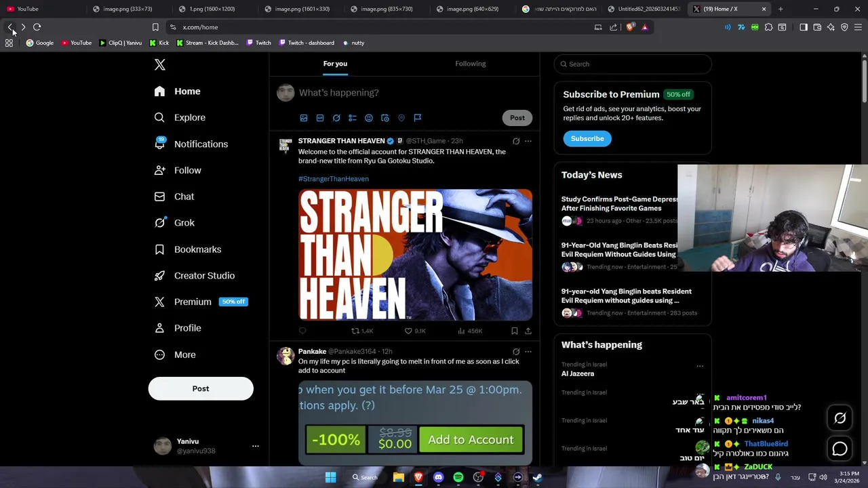Click Brave Shields icon in address bar
Screen dimensions: 868x488
631,27
